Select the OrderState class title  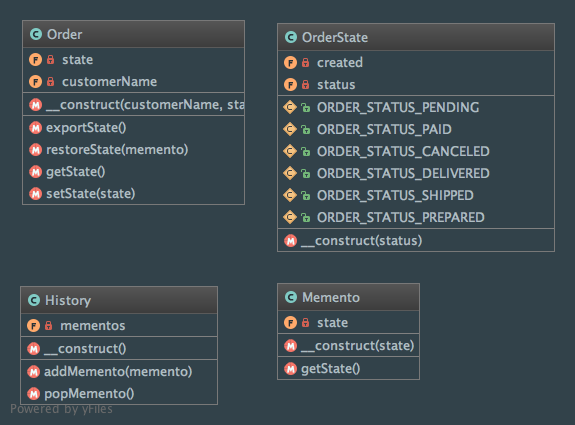[x=335, y=37]
